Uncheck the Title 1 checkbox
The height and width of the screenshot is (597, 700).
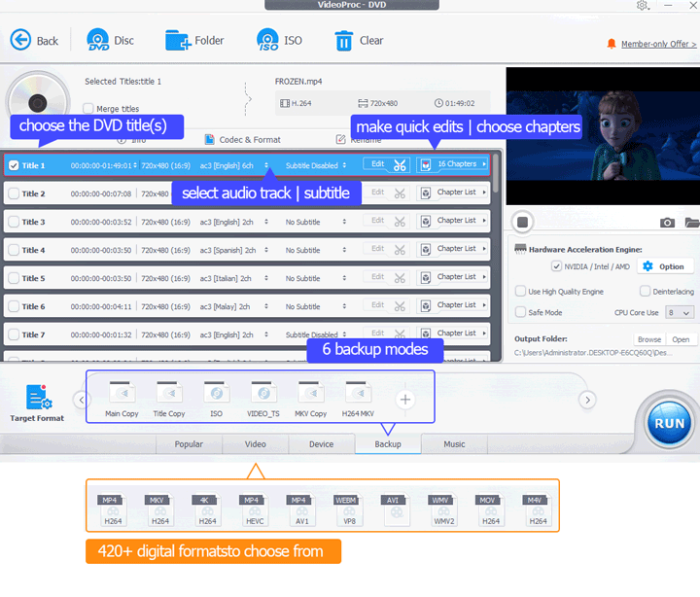pos(14,165)
